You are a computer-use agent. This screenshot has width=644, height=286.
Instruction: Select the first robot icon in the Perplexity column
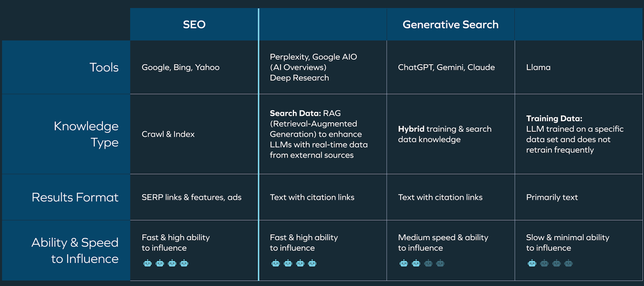click(x=276, y=263)
